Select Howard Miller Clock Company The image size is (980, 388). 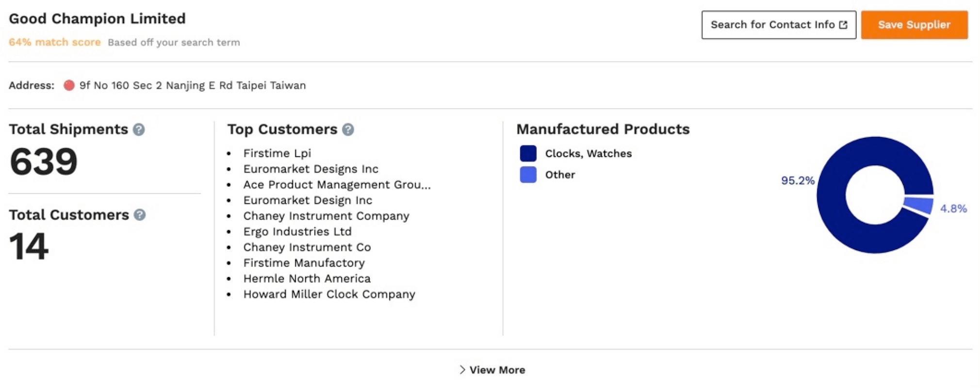click(x=329, y=294)
